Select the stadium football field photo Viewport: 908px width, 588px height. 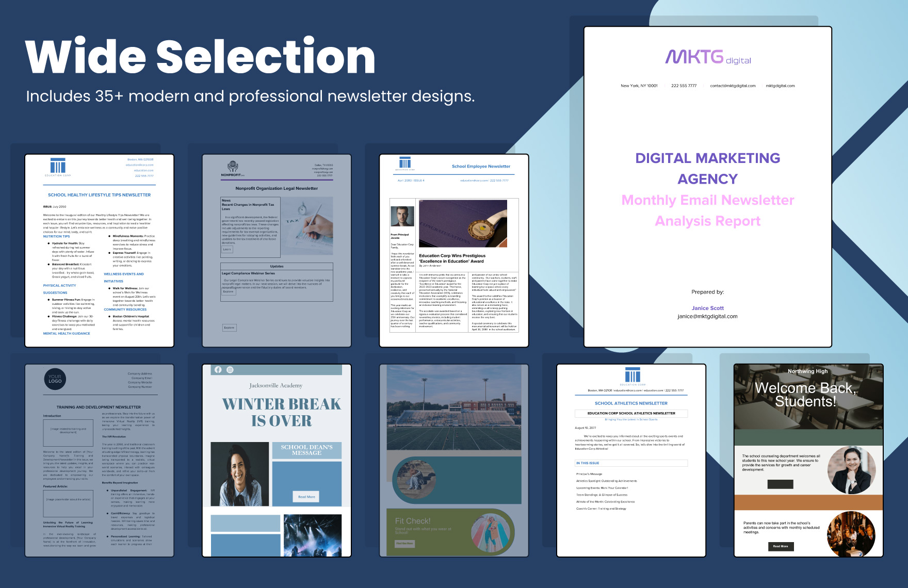point(453,407)
